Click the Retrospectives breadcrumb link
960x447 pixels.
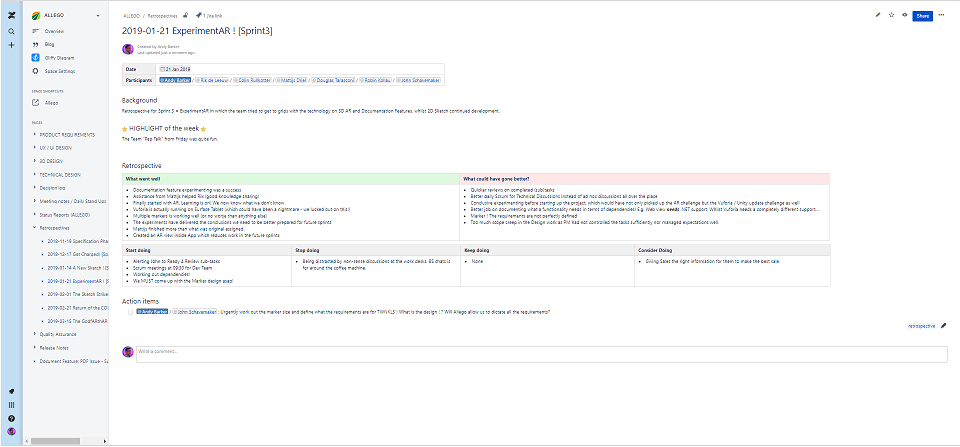[162, 15]
